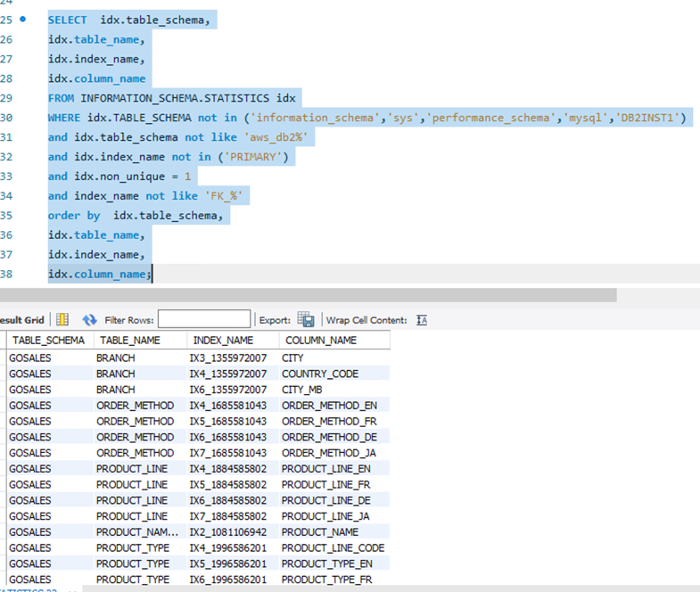Click the truncated PRODUCT_NAM... table cell
This screenshot has width=700, height=592.
click(x=136, y=532)
